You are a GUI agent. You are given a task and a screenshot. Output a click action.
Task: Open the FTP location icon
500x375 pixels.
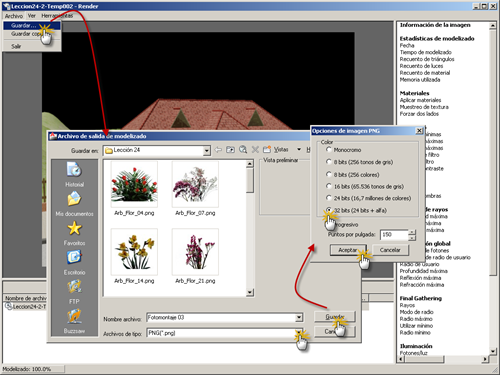click(x=74, y=287)
